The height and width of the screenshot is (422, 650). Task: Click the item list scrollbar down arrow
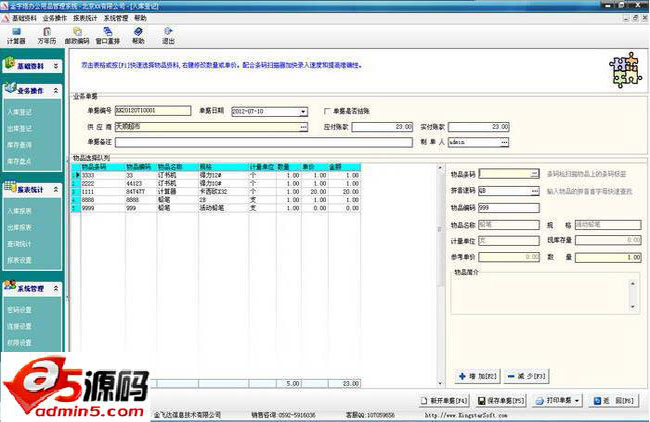coord(440,383)
